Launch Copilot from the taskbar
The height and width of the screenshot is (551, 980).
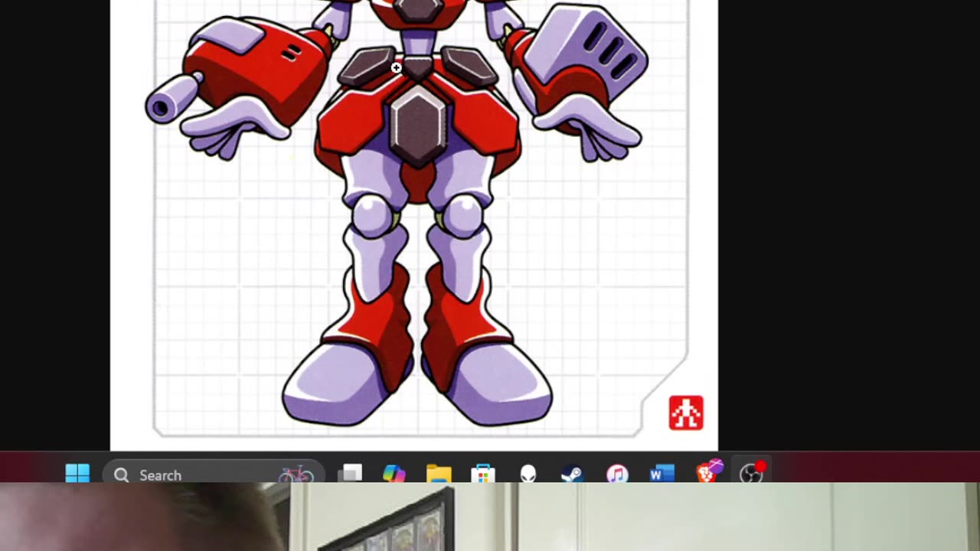click(394, 474)
